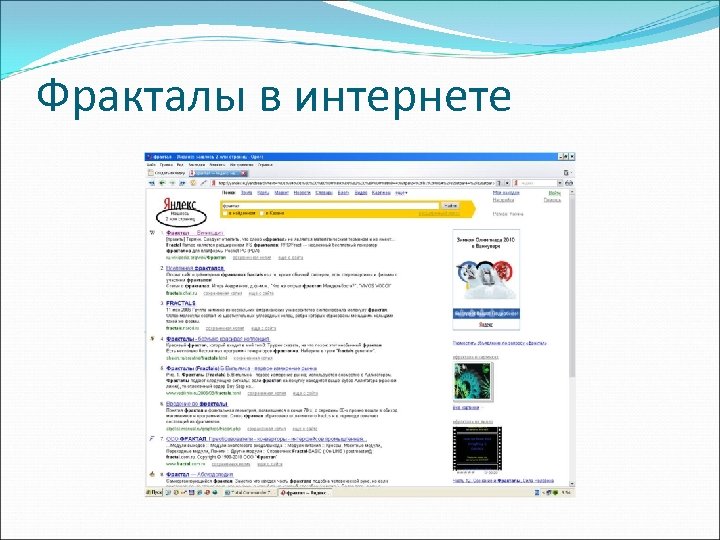Image resolution: width=720 pixels, height=540 pixels.
Task: Select the open Яндекс page tab
Action: 218,173
